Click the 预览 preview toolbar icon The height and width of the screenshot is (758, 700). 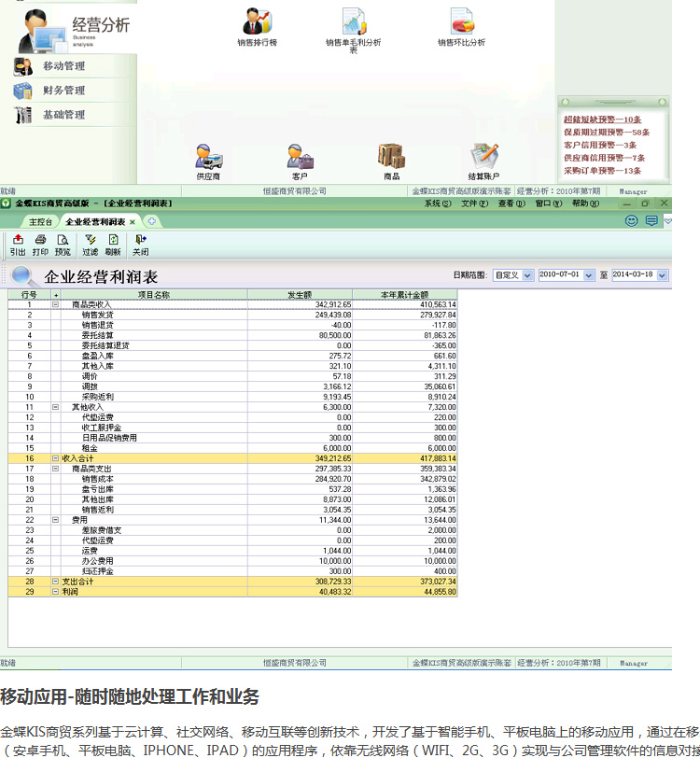[x=63, y=239]
